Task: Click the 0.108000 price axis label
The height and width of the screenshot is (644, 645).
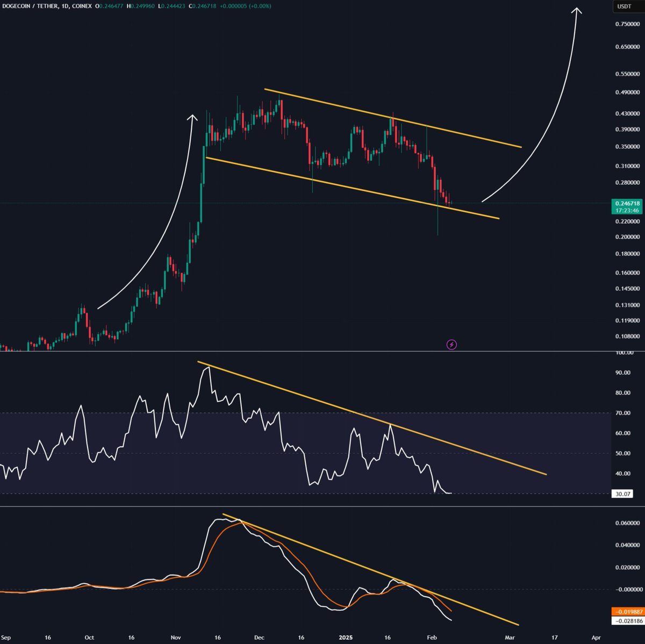Action: (628, 337)
